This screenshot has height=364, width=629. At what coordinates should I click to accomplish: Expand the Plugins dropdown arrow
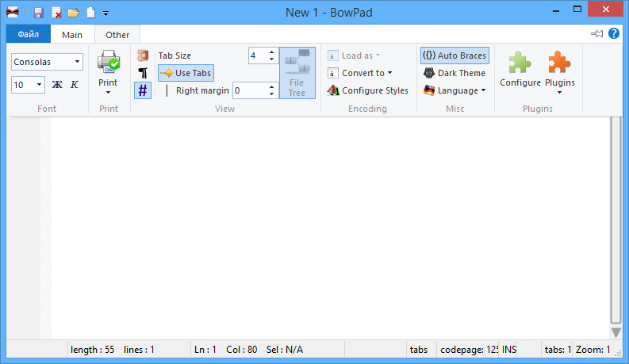click(560, 93)
